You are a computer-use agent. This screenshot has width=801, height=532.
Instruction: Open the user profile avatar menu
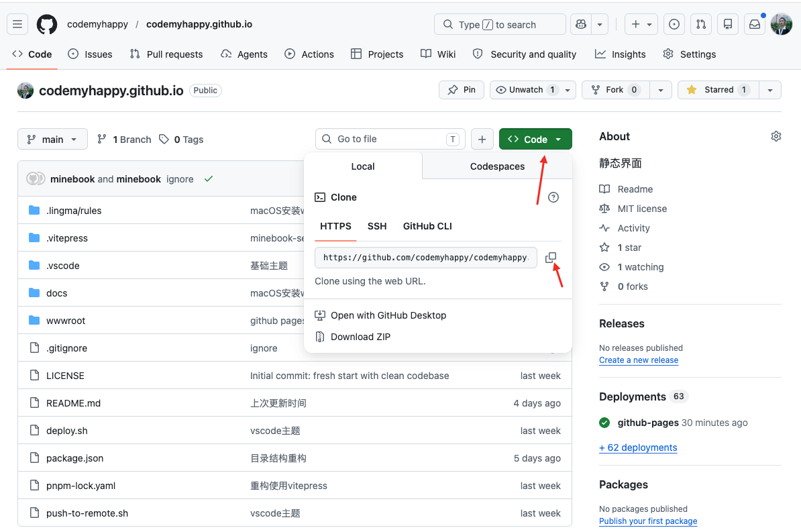point(781,24)
